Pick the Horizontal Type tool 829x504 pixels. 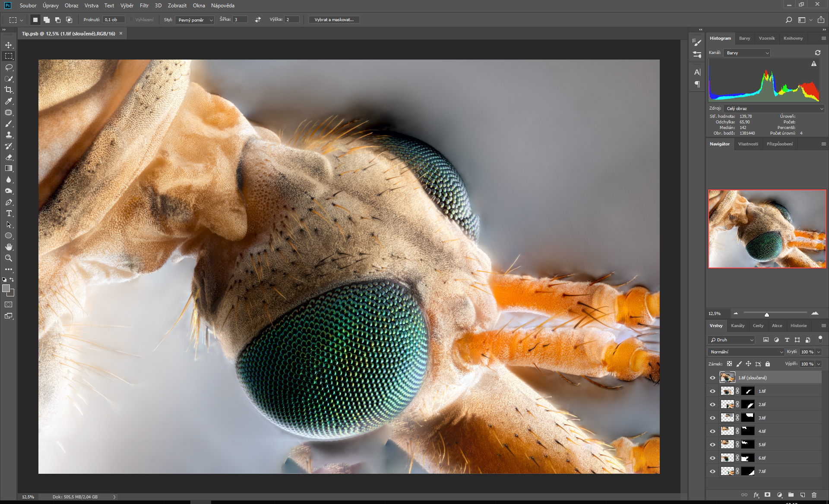point(9,213)
